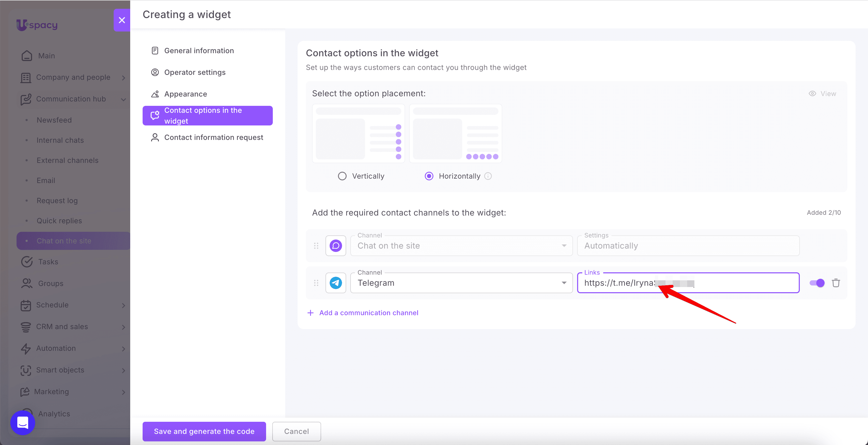Click the Telegram channel logo icon
This screenshot has width=868, height=445.
click(x=336, y=283)
